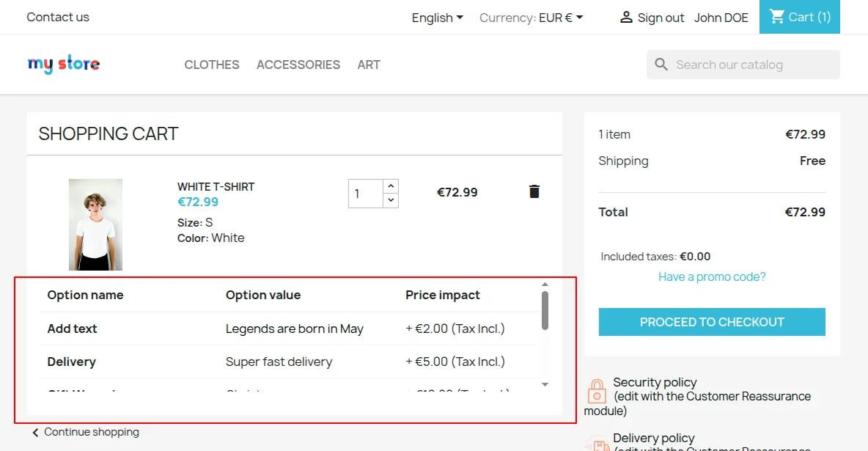Image resolution: width=868 pixels, height=451 pixels.
Task: Click the Continue shopping back chevron
Action: (35, 433)
